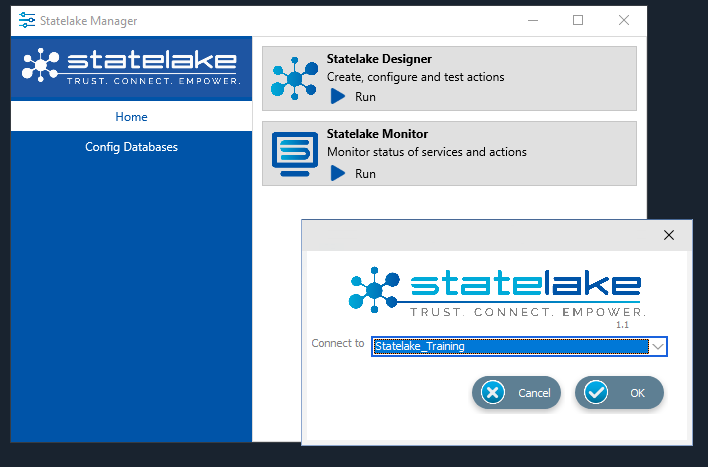Confirm connection with OK button
708x467 pixels.
[619, 392]
